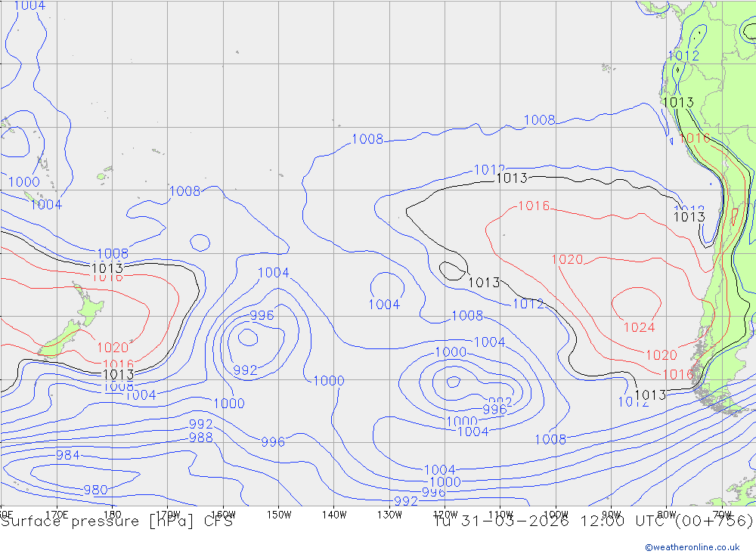This screenshot has width=756, height=554.
Task: Click the 90W longitude label
Action: (x=612, y=515)
